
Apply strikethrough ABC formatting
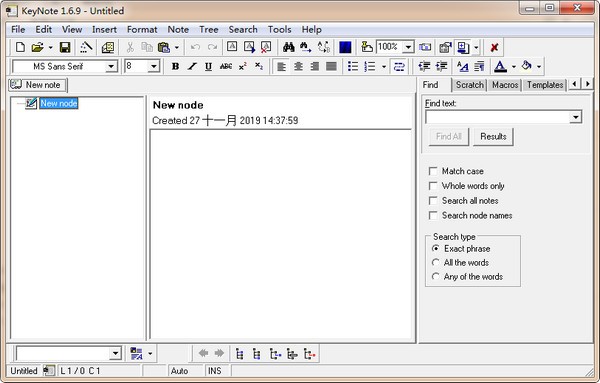click(226, 67)
